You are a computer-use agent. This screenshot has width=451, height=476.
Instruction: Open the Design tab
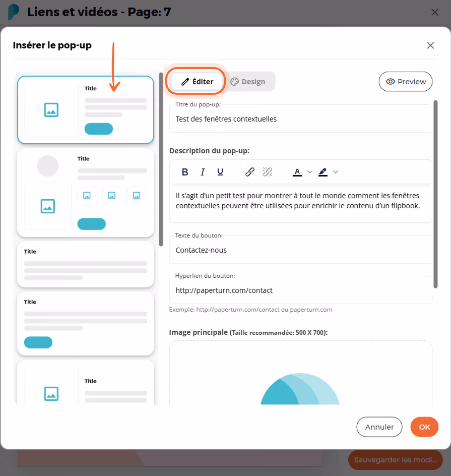click(x=248, y=82)
